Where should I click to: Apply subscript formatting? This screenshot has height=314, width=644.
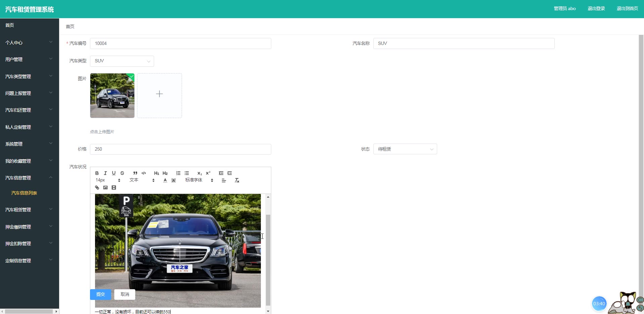pos(200,173)
